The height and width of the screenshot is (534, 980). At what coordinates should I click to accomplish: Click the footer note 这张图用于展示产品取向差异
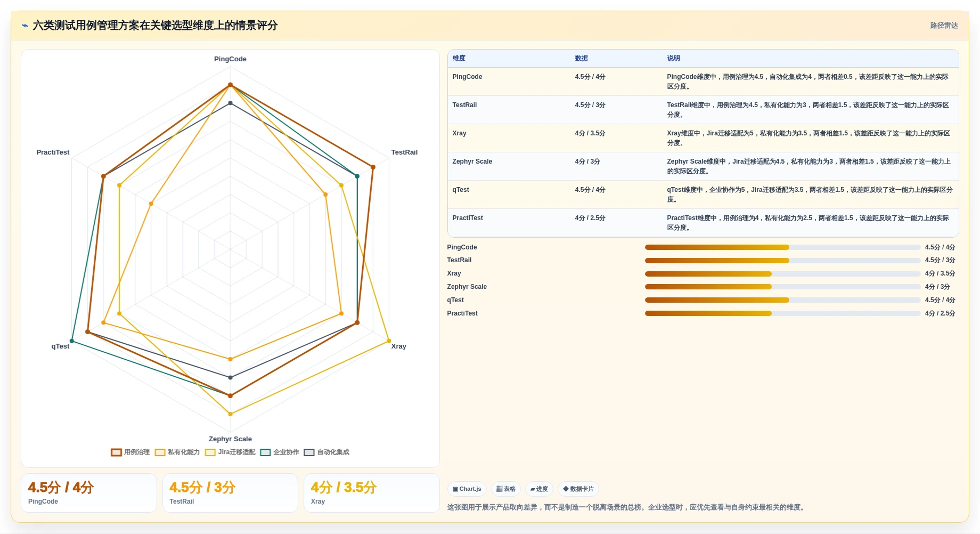pyautogui.click(x=626, y=507)
